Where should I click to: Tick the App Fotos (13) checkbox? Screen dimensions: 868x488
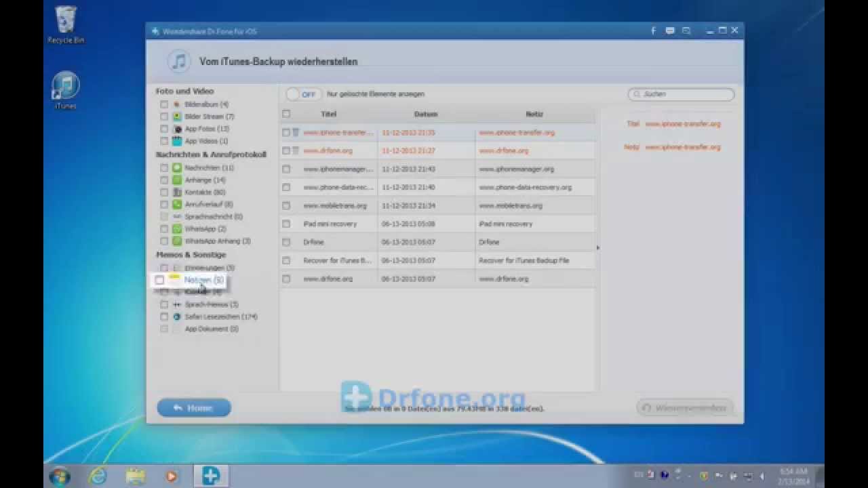coord(164,129)
